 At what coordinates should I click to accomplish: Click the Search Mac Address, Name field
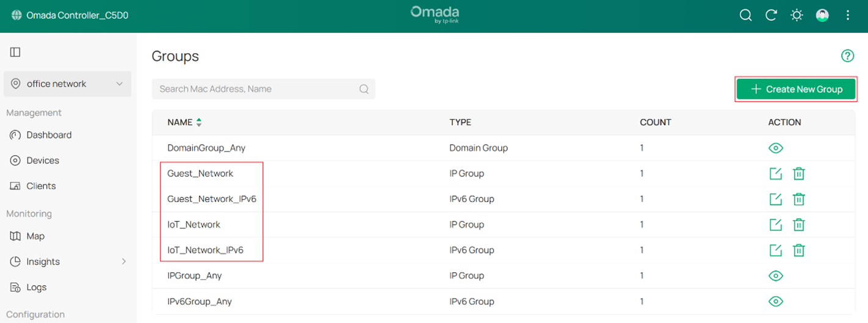pyautogui.click(x=256, y=89)
